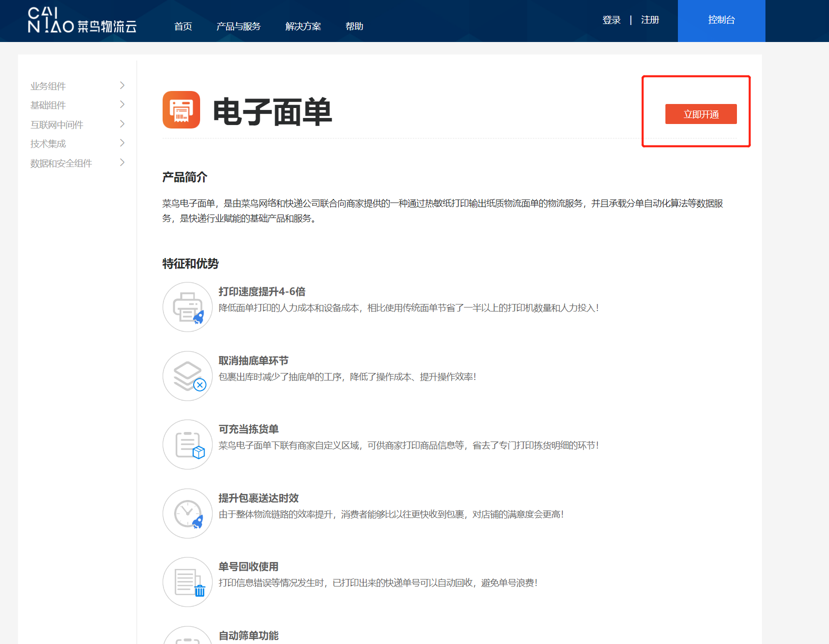This screenshot has width=829, height=644.
Task: Click the description starting 包裹出库时减少了抽底单
Action: [x=347, y=376]
